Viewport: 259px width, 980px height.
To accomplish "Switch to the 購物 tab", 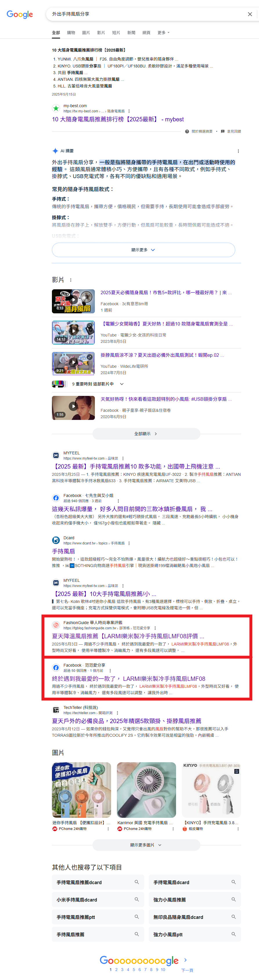I will (71, 33).
